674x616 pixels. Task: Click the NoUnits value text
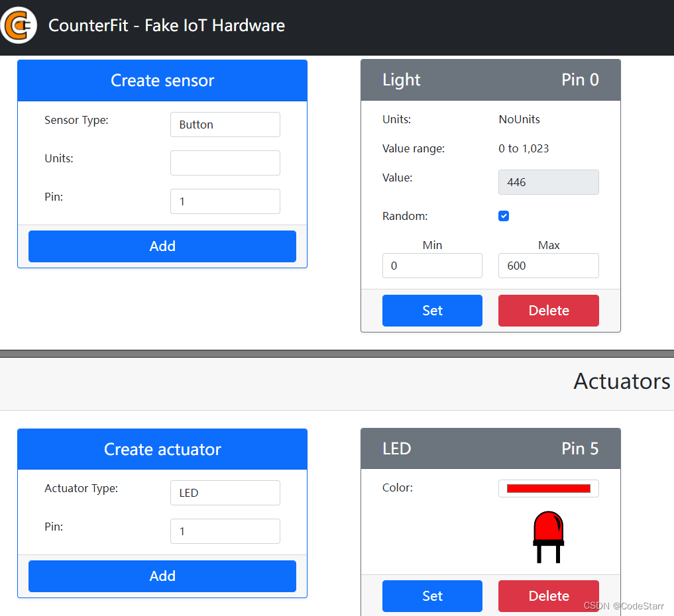[520, 119]
